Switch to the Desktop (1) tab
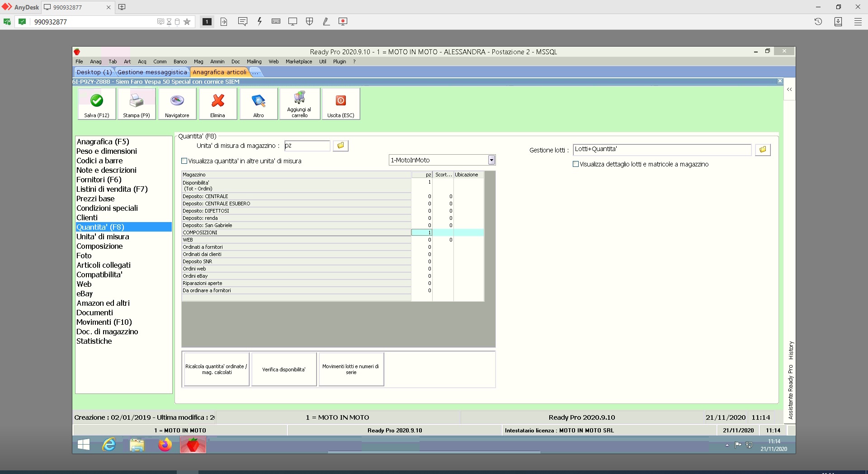The height and width of the screenshot is (474, 868). (x=94, y=72)
